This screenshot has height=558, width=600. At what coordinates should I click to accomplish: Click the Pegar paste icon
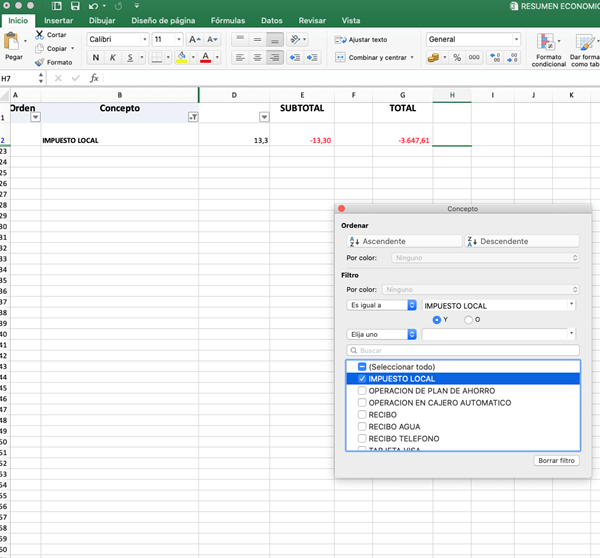click(13, 42)
